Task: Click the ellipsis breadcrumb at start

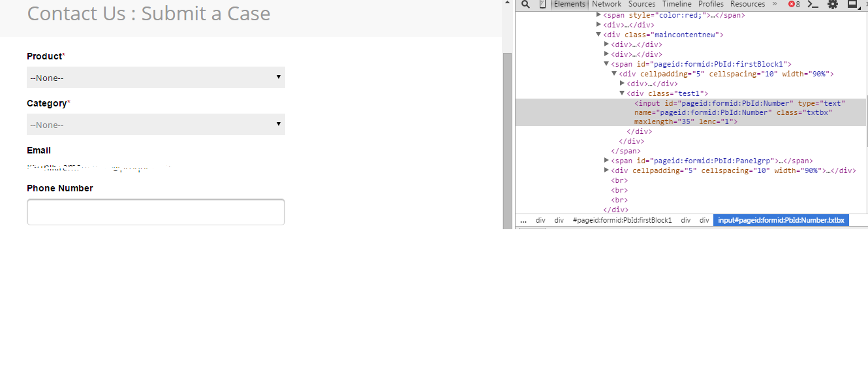Action: (523, 220)
